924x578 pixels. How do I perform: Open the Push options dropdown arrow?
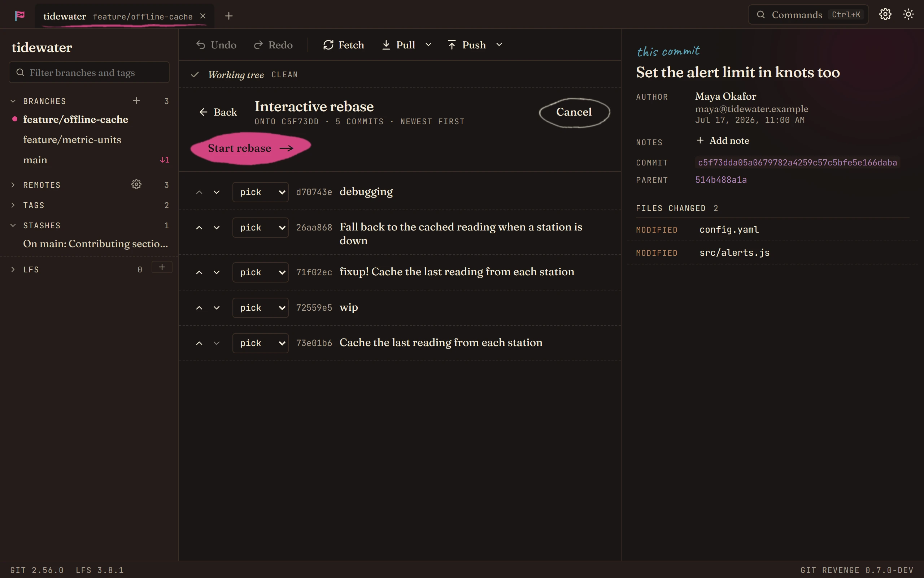(x=499, y=45)
